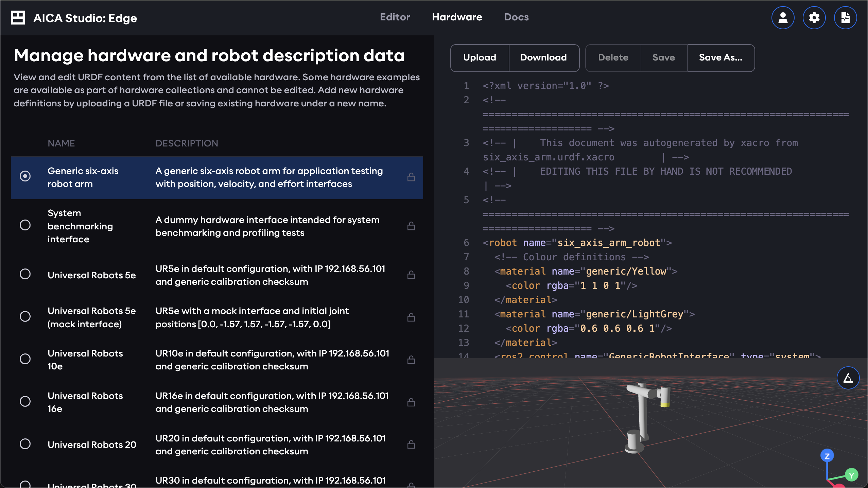Click the rgba="1 1 0 1" color line
The image size is (868, 488).
(572, 285)
